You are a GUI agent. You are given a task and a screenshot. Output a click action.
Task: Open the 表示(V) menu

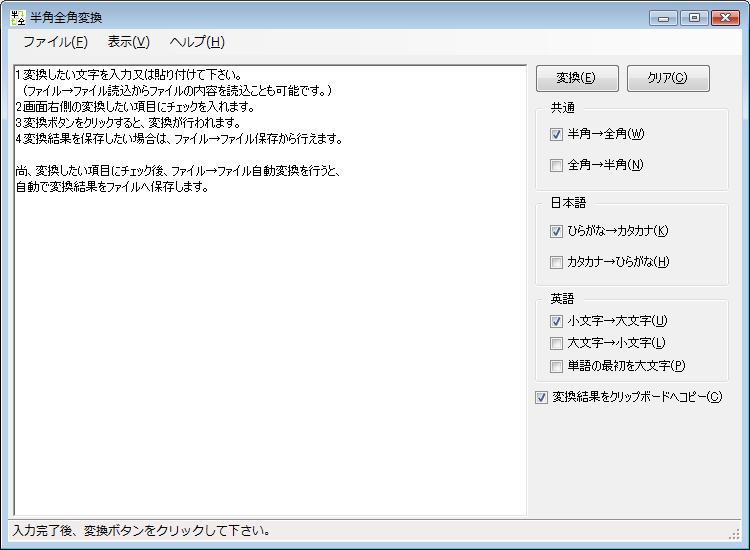pyautogui.click(x=128, y=42)
